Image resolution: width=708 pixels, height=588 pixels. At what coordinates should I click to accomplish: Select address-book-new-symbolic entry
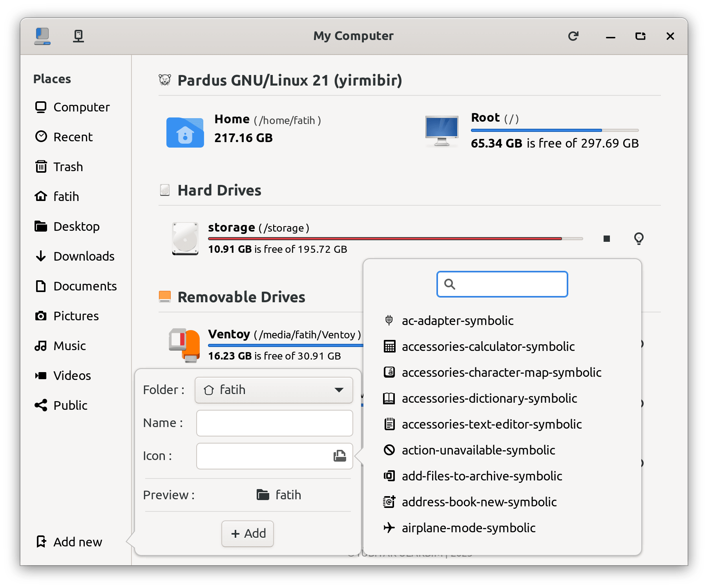502,502
